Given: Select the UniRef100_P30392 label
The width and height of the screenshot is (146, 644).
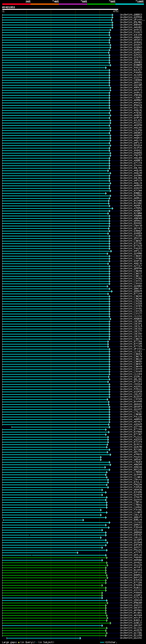Looking at the screenshot, I should pos(131,510).
